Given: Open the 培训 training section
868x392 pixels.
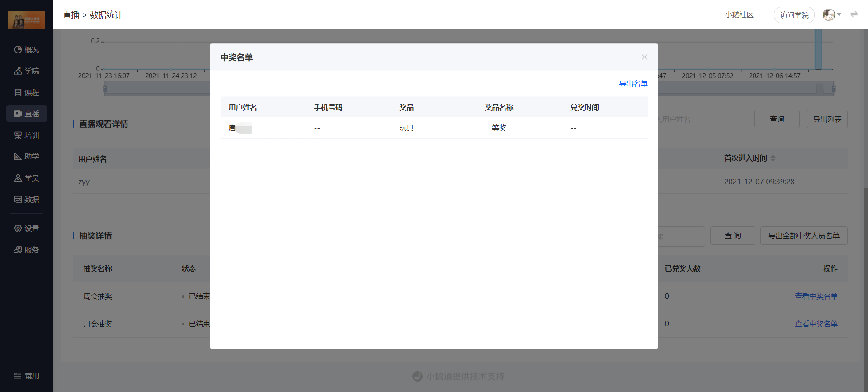Looking at the screenshot, I should point(27,135).
